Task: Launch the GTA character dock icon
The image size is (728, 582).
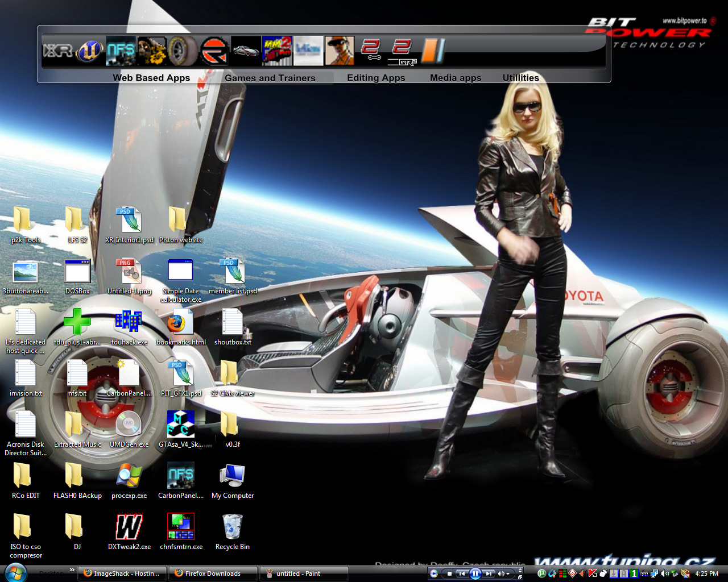Action: point(340,51)
